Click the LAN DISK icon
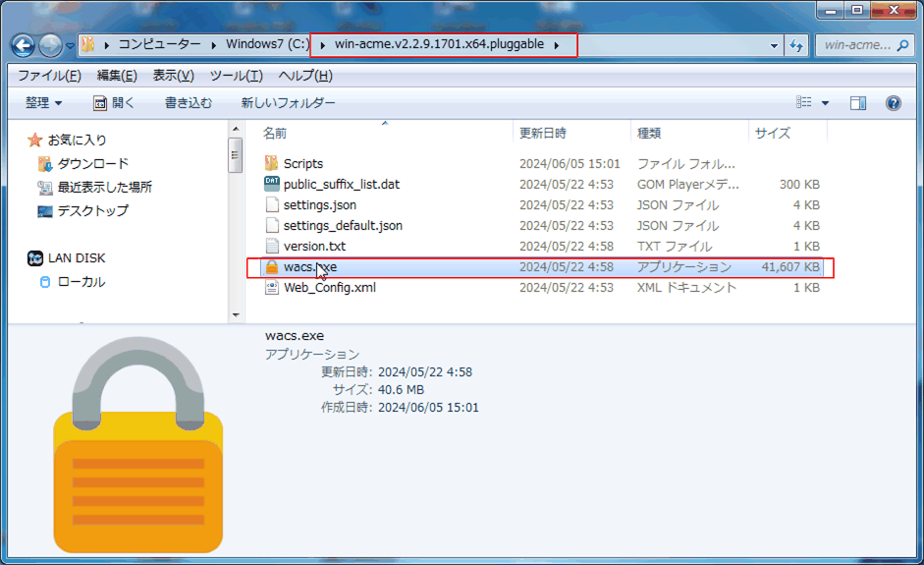924x565 pixels. [x=35, y=258]
